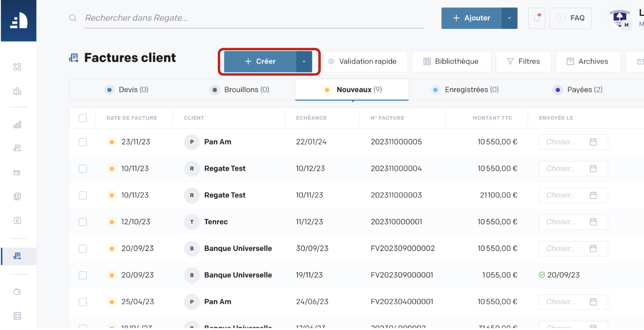Open the euro clipboard sidebar icon
The image size is (644, 330).
click(17, 220)
